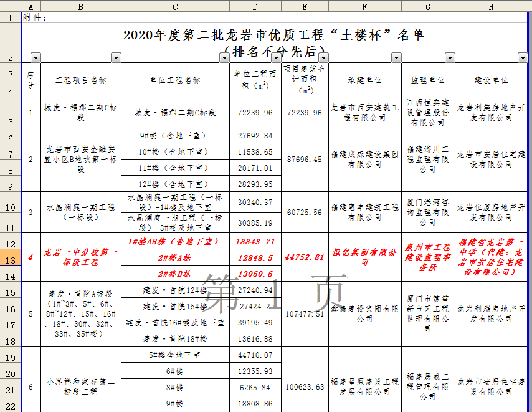Image resolution: width=532 pixels, height=412 pixels.
Task: Expand the filter dropdown in column F
Action: point(396,57)
